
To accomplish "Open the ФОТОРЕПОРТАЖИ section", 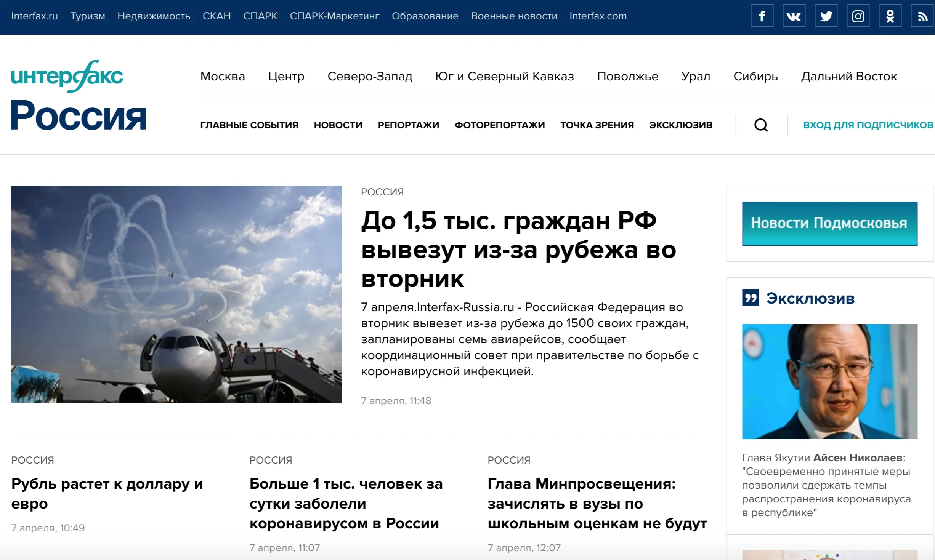I will (x=500, y=125).
